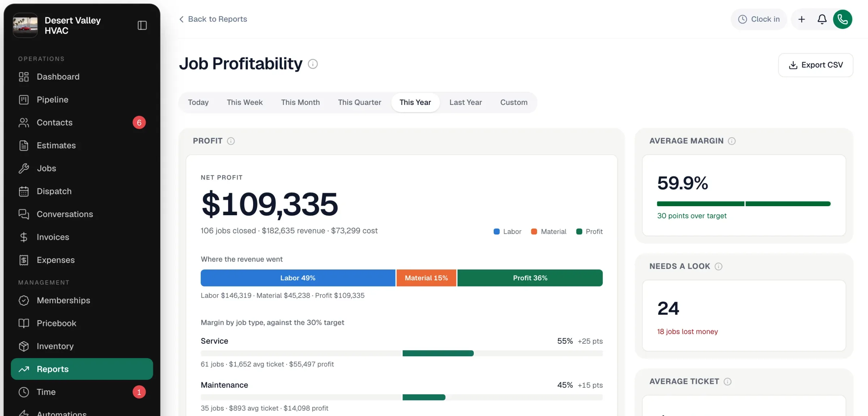Click the Maintenance margin progress bar
This screenshot has height=416, width=868.
tap(402, 398)
